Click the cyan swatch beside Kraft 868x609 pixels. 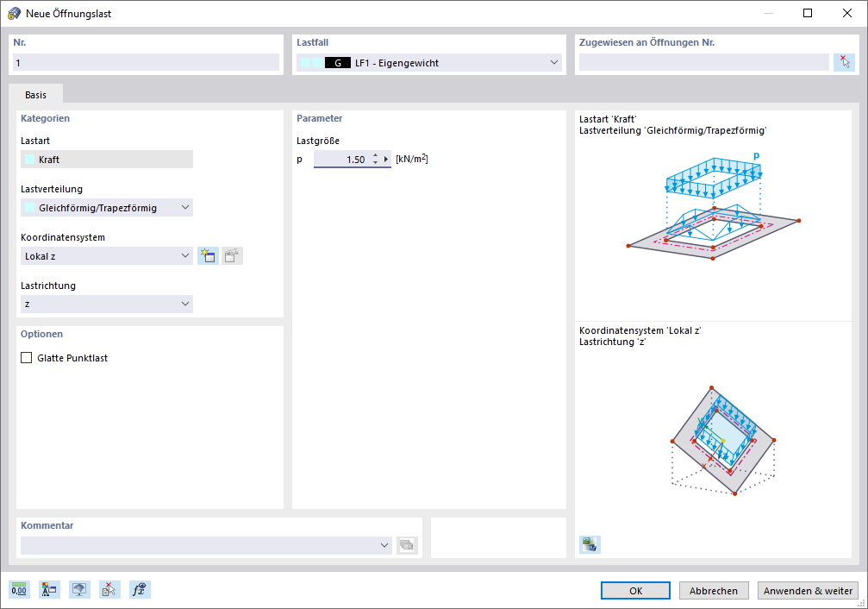pos(30,160)
